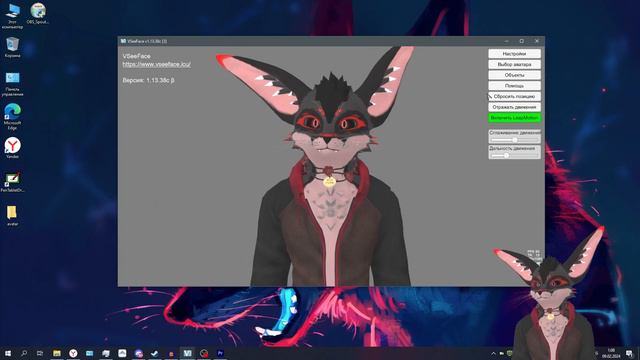Click Сбросить позицию to reset position

pyautogui.click(x=514, y=96)
